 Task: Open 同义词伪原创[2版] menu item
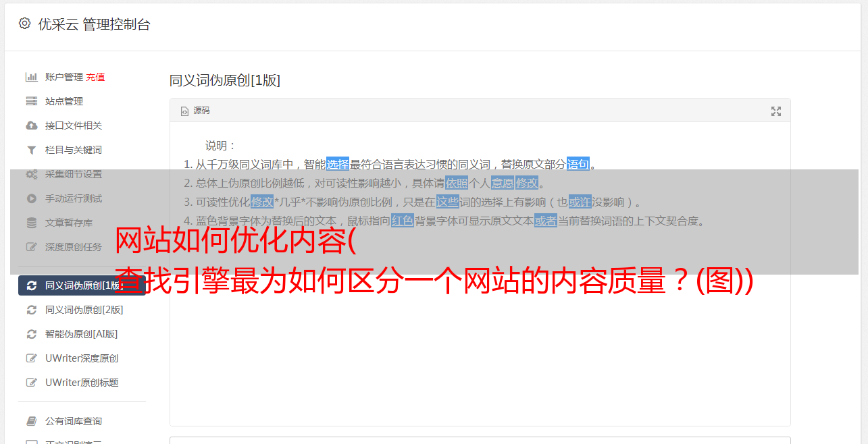84,310
